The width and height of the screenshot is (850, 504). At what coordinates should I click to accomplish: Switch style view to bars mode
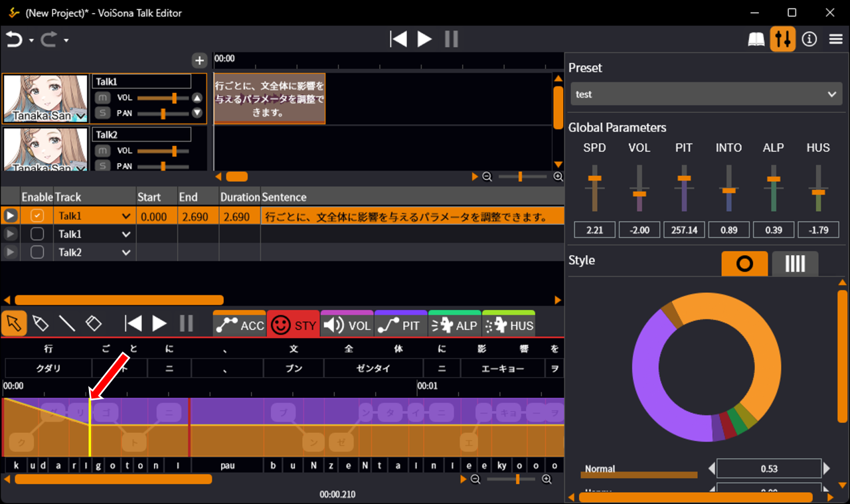click(x=794, y=264)
